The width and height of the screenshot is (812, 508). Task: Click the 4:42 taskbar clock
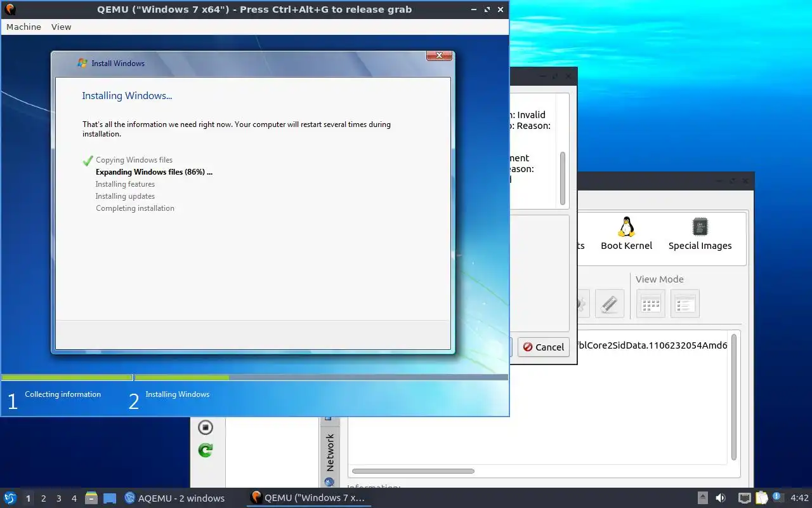799,498
